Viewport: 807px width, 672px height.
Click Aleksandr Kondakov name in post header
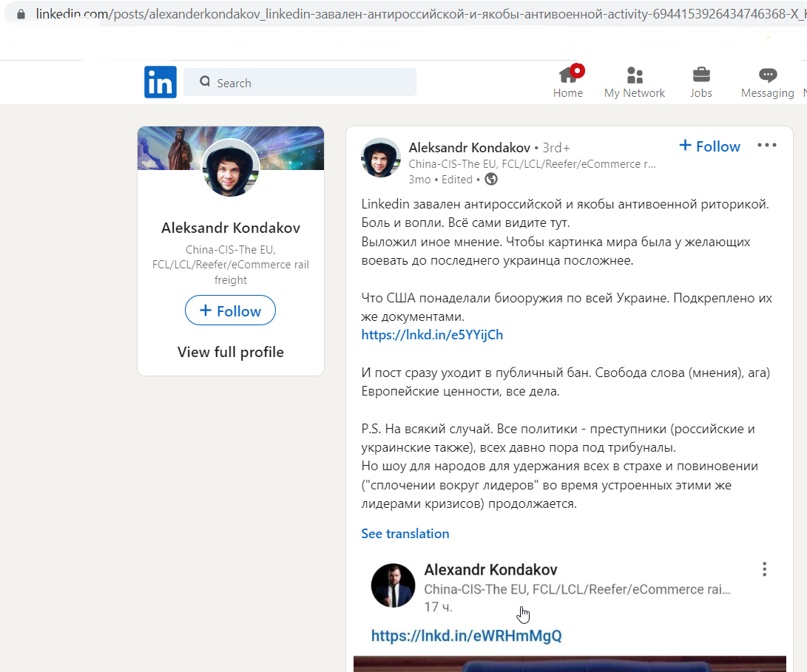tap(470, 148)
